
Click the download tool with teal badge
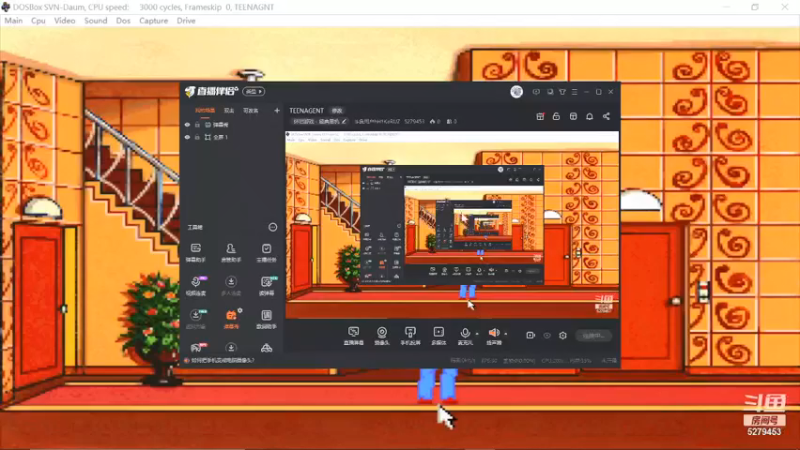pos(196,319)
